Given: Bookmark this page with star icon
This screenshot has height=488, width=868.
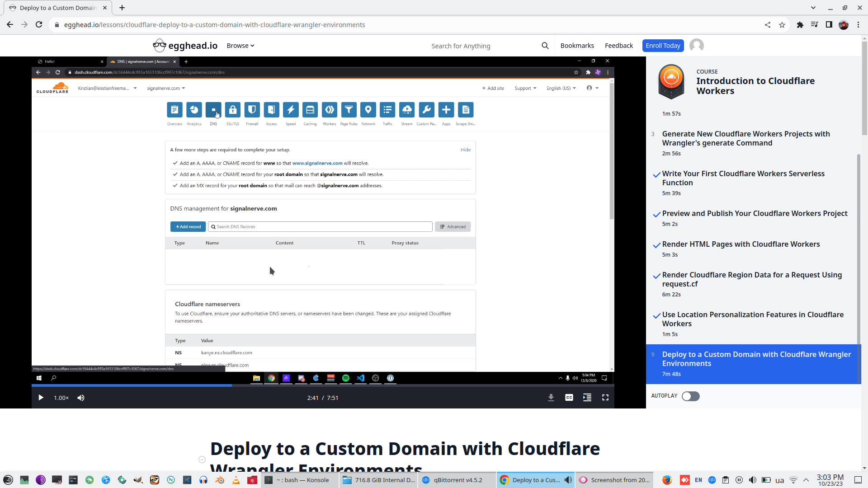Looking at the screenshot, I should coord(782,25).
